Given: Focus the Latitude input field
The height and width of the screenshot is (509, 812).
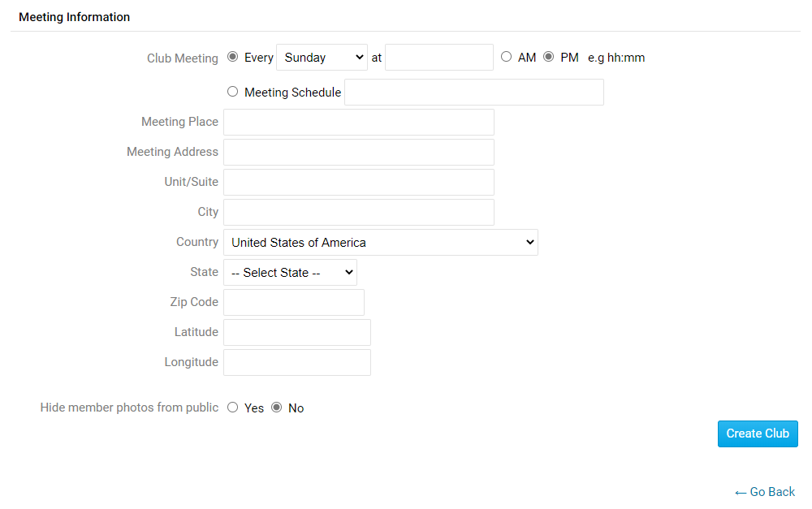Looking at the screenshot, I should (296, 332).
